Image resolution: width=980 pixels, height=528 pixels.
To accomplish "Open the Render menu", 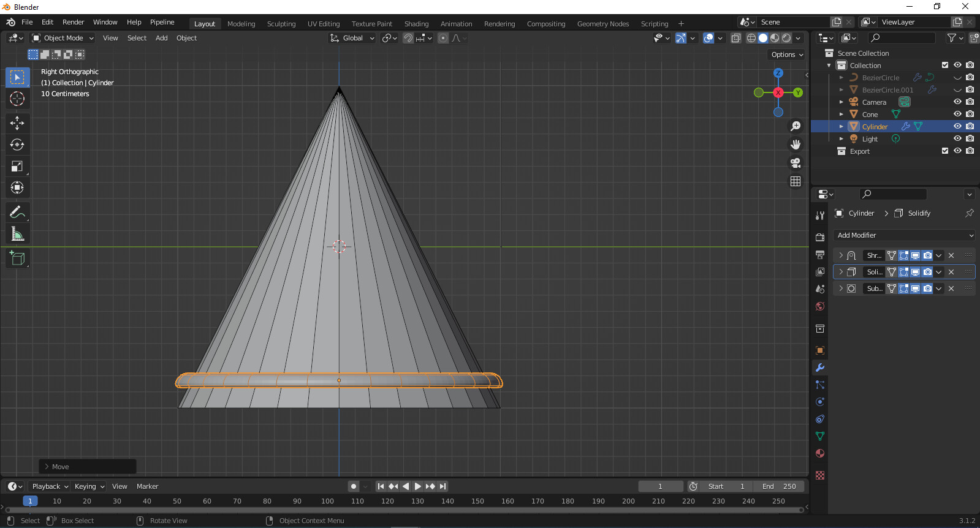I will pyautogui.click(x=73, y=22).
